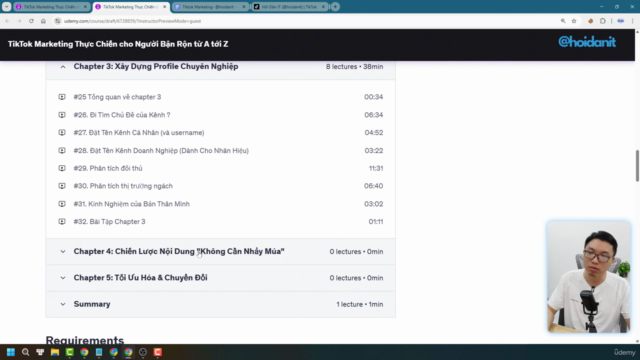
Task: Open the Task View taskbar icon
Action: [x=40, y=352]
